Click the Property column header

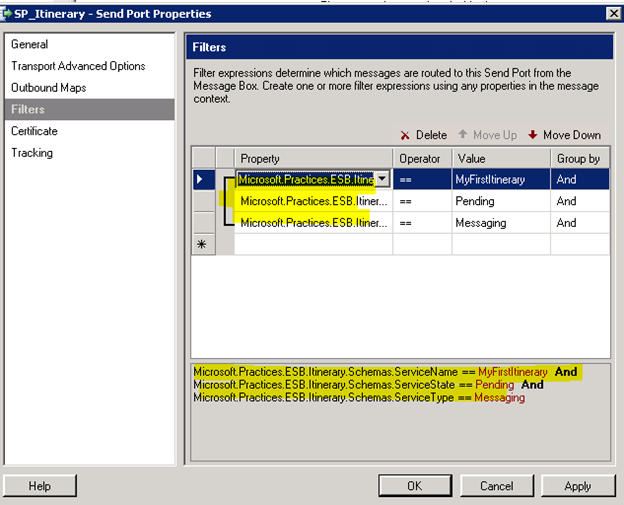(x=314, y=158)
